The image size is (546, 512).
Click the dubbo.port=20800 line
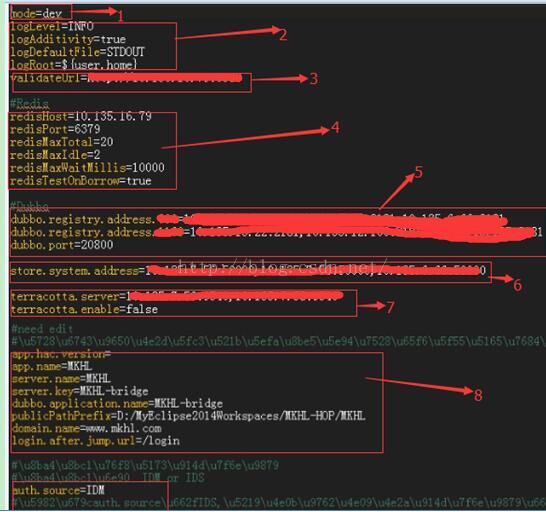point(62,245)
